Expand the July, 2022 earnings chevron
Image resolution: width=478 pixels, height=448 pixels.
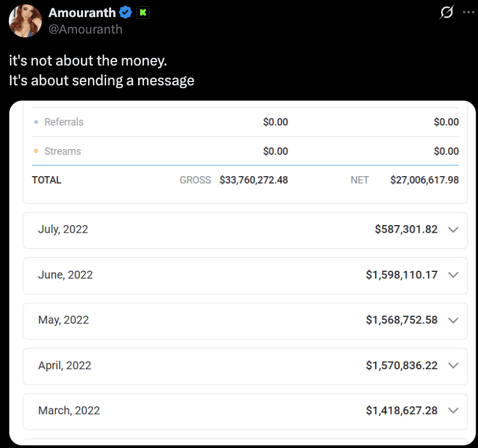(x=453, y=230)
